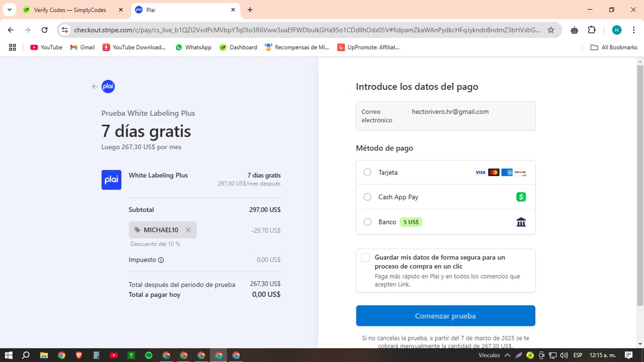Open Brave browser from the taskbar
Image resolution: width=644 pixels, height=362 pixels.
point(79,355)
